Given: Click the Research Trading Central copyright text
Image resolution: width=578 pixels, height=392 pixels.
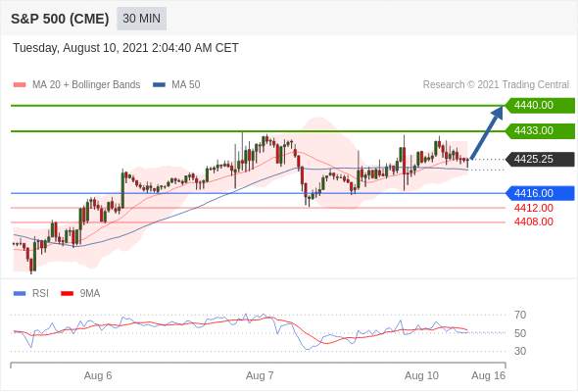Looking at the screenshot, I should tap(496, 85).
